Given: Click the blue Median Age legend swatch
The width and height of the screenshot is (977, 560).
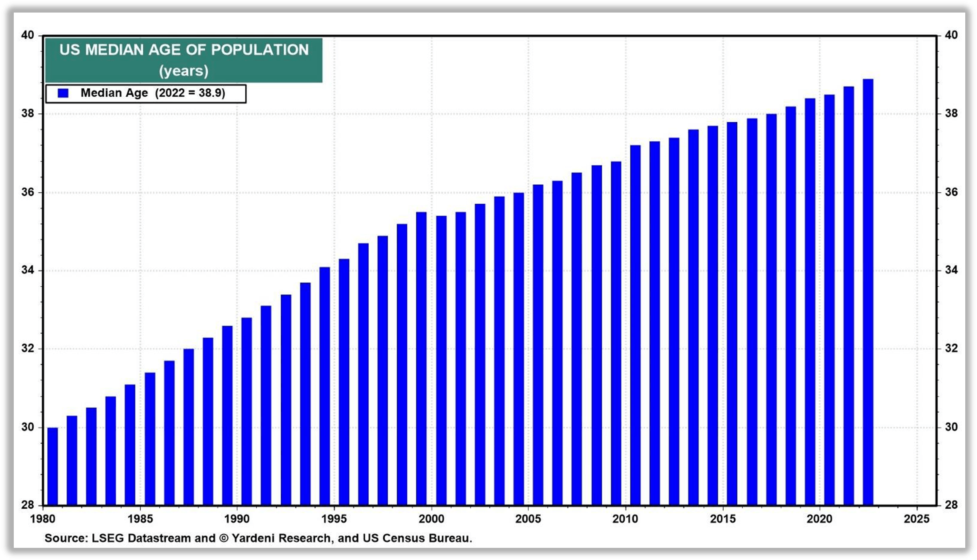Looking at the screenshot, I should click(63, 93).
